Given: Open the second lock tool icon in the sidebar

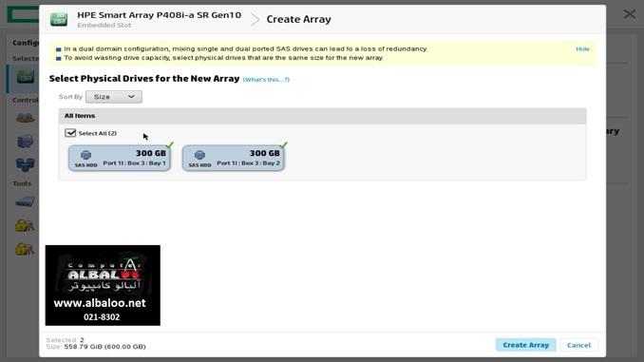Looking at the screenshot, I should click(25, 249).
